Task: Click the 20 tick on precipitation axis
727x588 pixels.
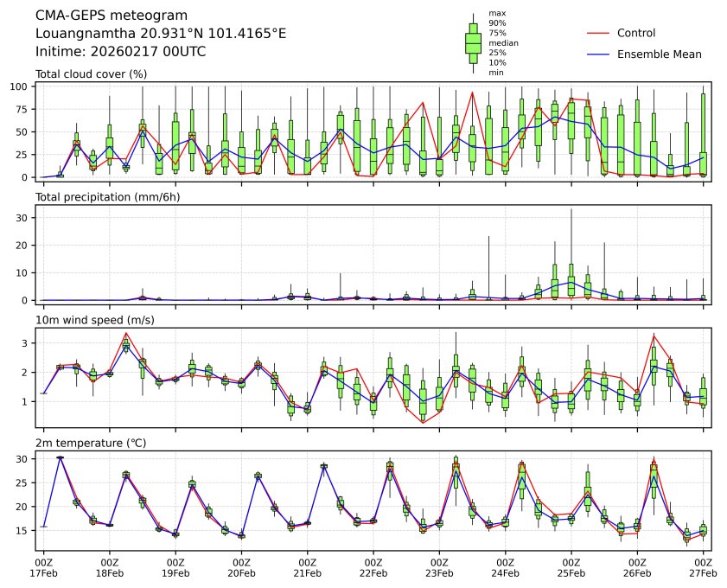Action: point(25,245)
